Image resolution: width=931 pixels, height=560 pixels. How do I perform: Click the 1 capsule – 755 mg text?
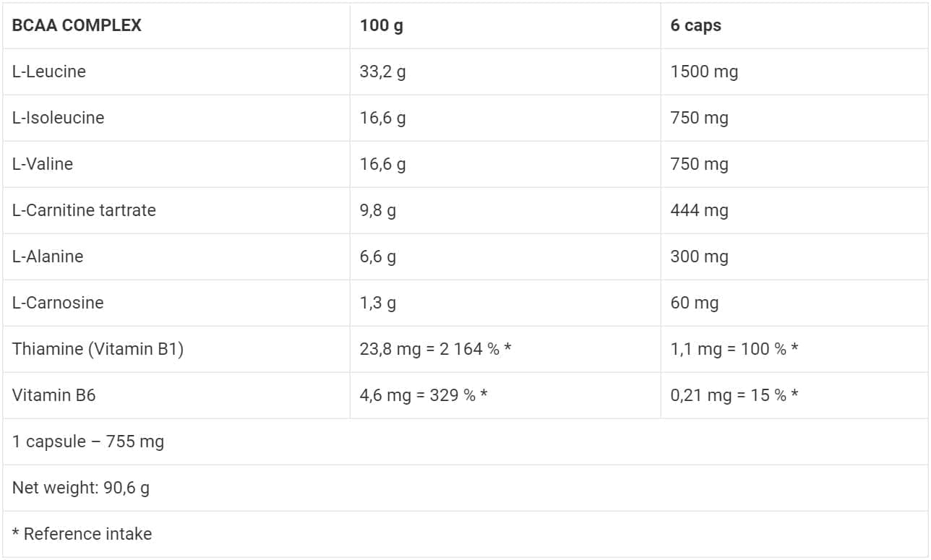coord(88,441)
